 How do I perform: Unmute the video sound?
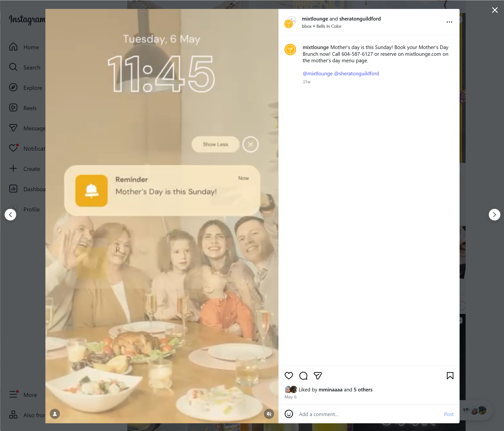point(269,414)
